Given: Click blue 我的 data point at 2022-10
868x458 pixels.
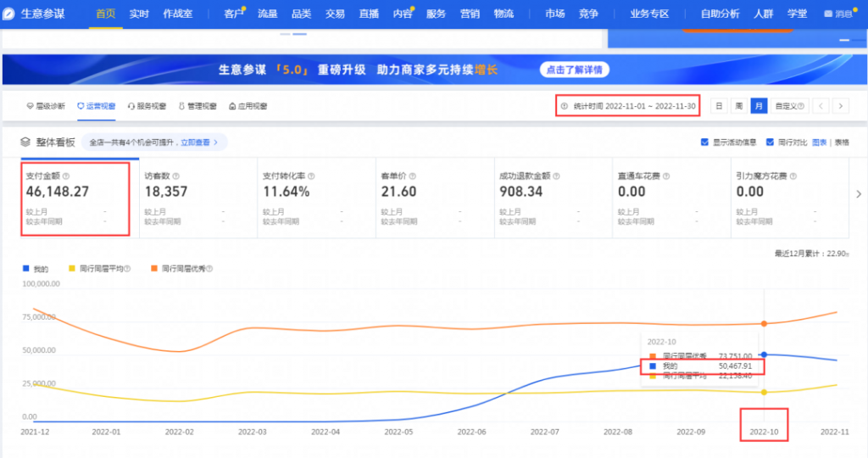Looking at the screenshot, I should point(764,355).
